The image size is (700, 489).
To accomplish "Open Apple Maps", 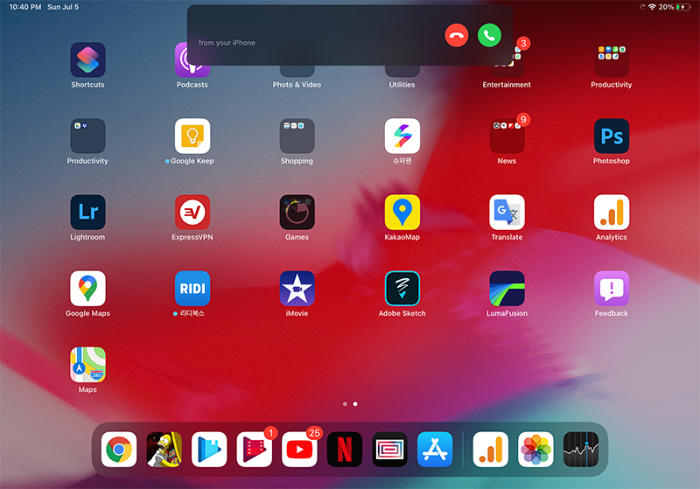I will pos(88,365).
